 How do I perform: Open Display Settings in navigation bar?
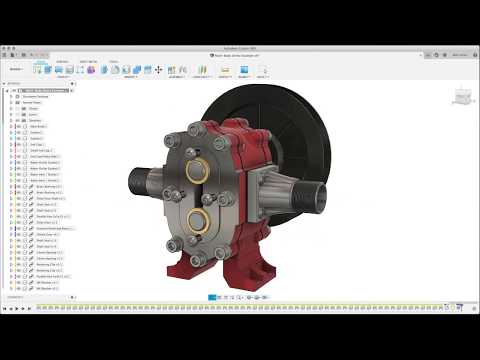(x=249, y=297)
